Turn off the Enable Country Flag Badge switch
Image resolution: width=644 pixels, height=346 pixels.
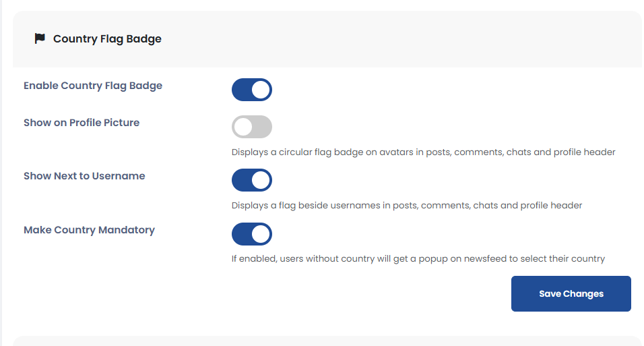point(252,90)
